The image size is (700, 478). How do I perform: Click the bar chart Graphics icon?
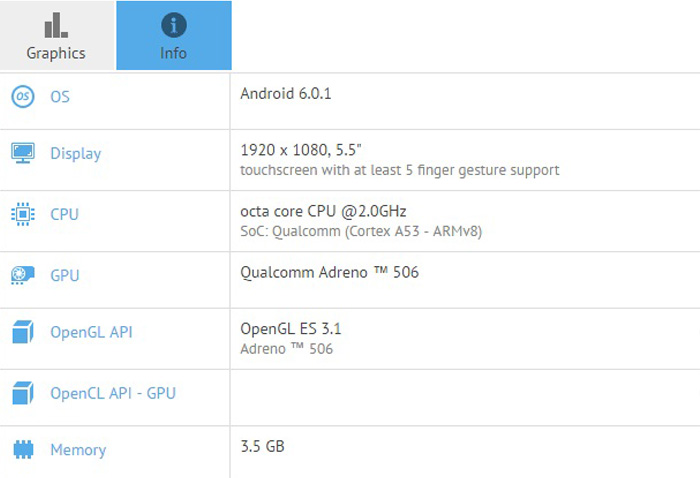click(x=56, y=25)
